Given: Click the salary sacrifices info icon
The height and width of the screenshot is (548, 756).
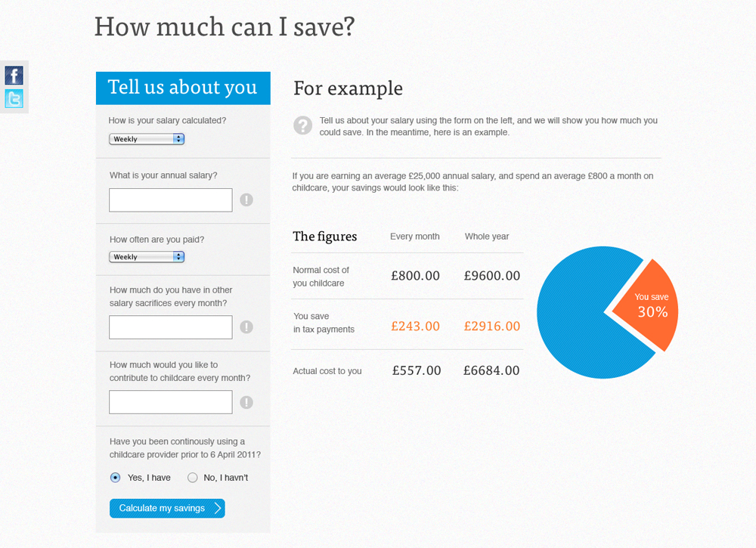Looking at the screenshot, I should [246, 327].
